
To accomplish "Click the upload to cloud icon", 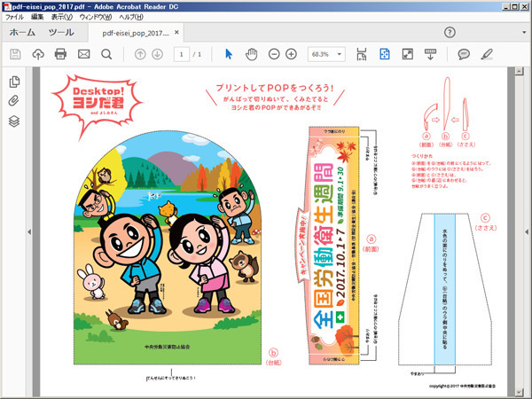I will coord(38,54).
